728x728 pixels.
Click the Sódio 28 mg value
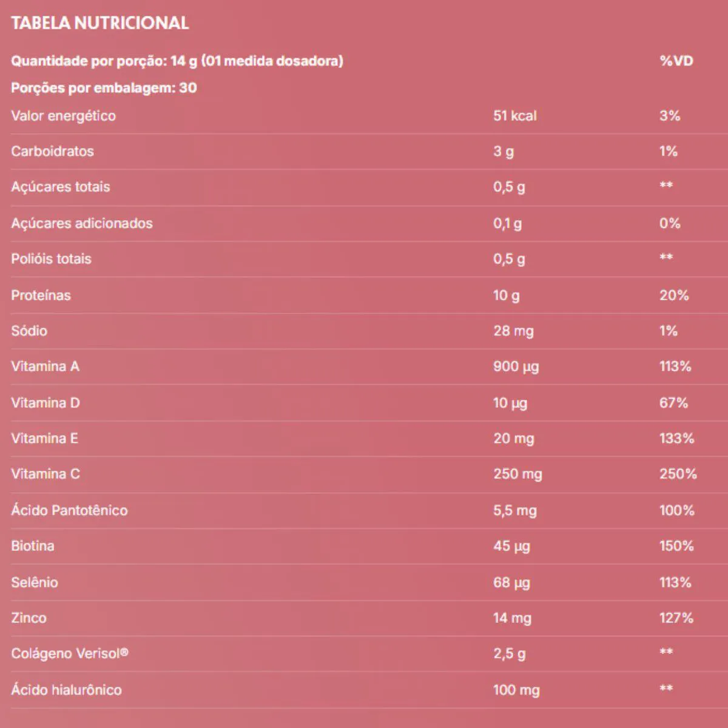[513, 331]
